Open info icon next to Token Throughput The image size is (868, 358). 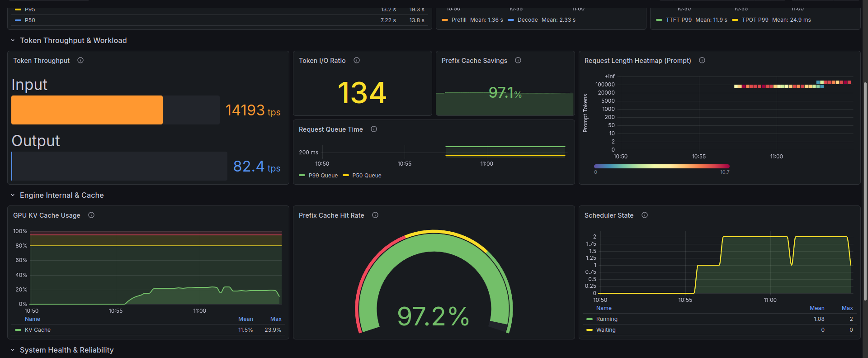[x=80, y=60]
